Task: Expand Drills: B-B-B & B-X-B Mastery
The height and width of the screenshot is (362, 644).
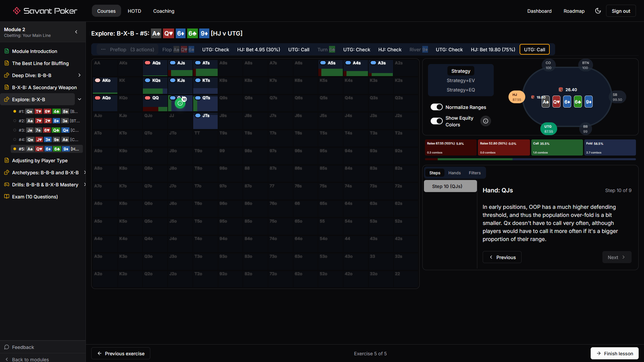Action: click(x=85, y=185)
